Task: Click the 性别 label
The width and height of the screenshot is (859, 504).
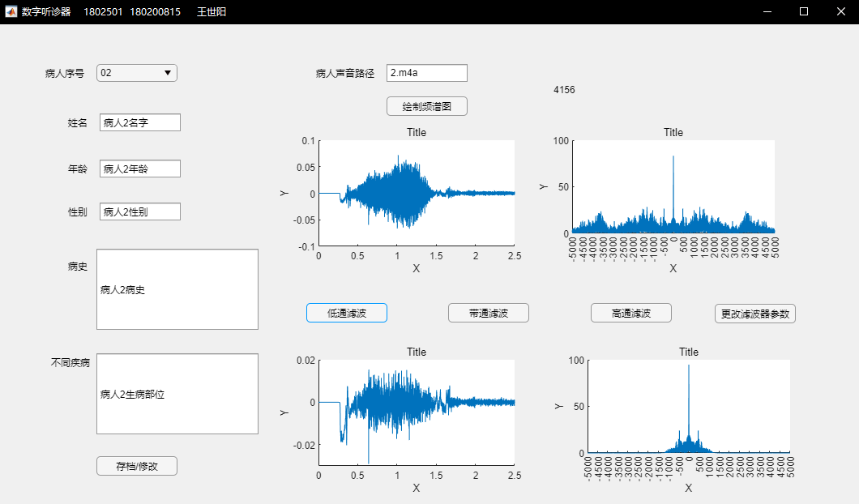Action: pyautogui.click(x=78, y=212)
